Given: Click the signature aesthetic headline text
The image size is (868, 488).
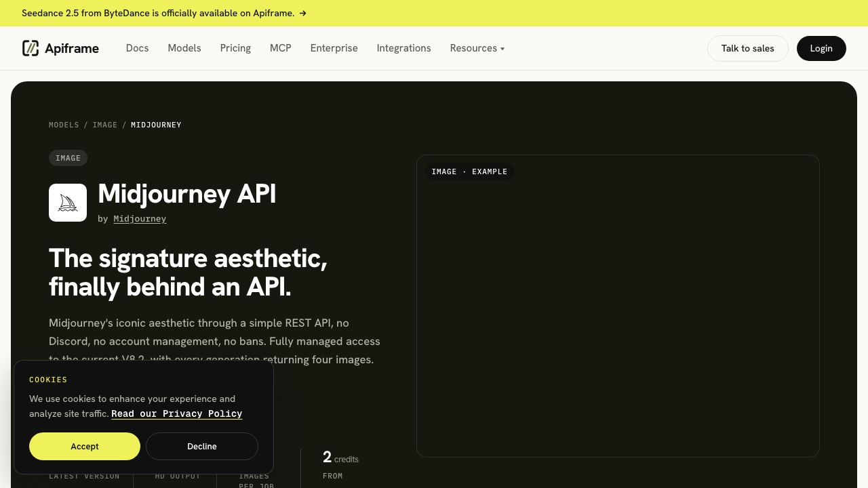Looking at the screenshot, I should click(188, 272).
